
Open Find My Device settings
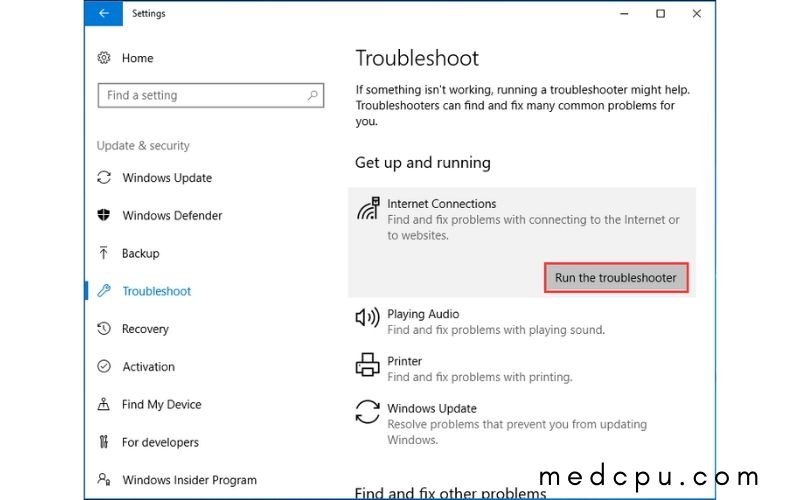(x=161, y=405)
